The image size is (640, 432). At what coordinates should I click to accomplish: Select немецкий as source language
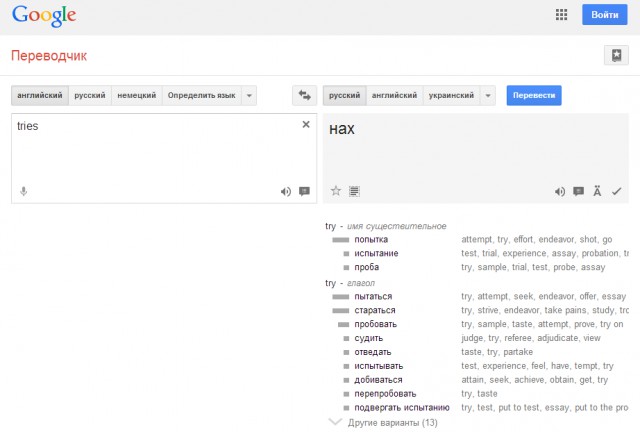pyautogui.click(x=137, y=96)
